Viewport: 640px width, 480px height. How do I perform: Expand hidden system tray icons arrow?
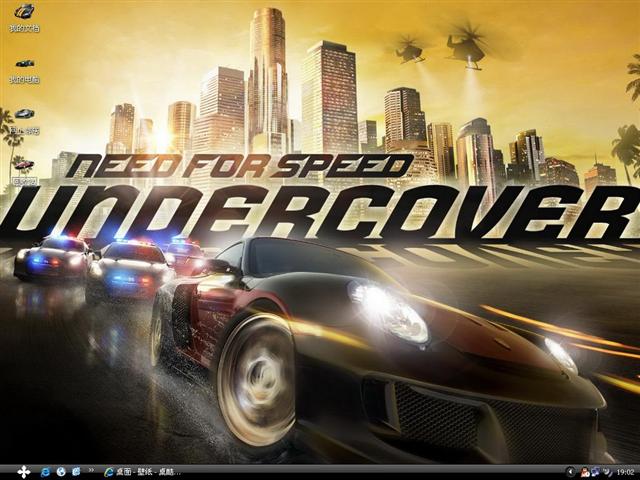click(571, 472)
